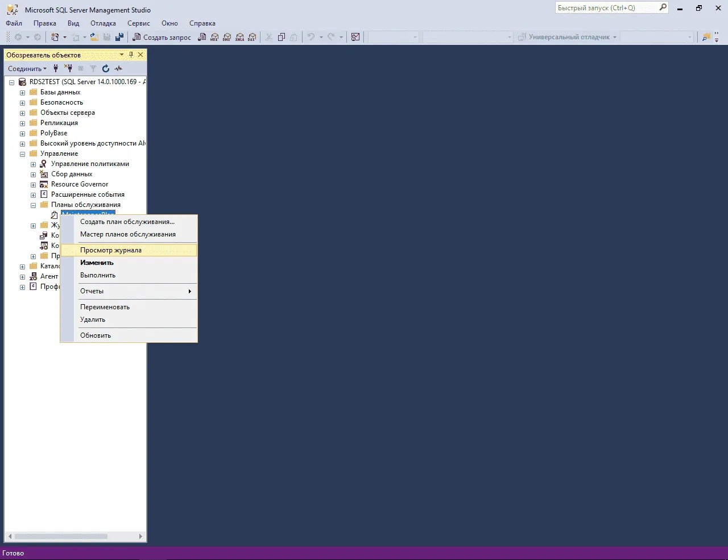728x560 pixels.
Task: Open the Activity Monitor pulse icon
Action: [118, 69]
